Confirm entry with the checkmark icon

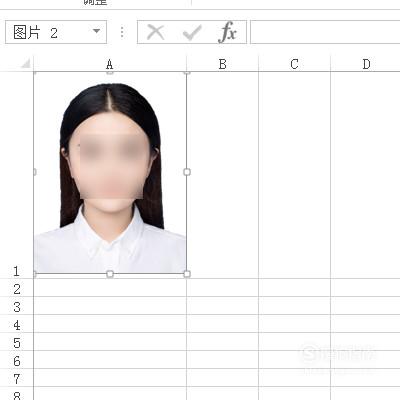192,33
